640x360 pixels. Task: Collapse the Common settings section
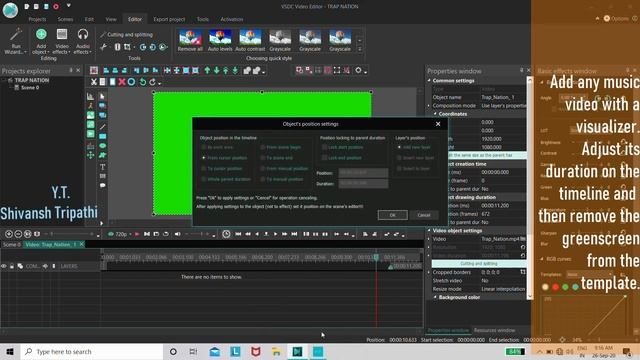(429, 80)
